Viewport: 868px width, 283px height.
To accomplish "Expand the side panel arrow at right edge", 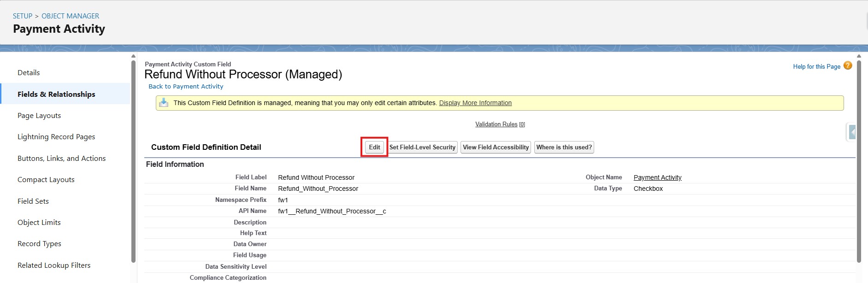I will click(852, 132).
